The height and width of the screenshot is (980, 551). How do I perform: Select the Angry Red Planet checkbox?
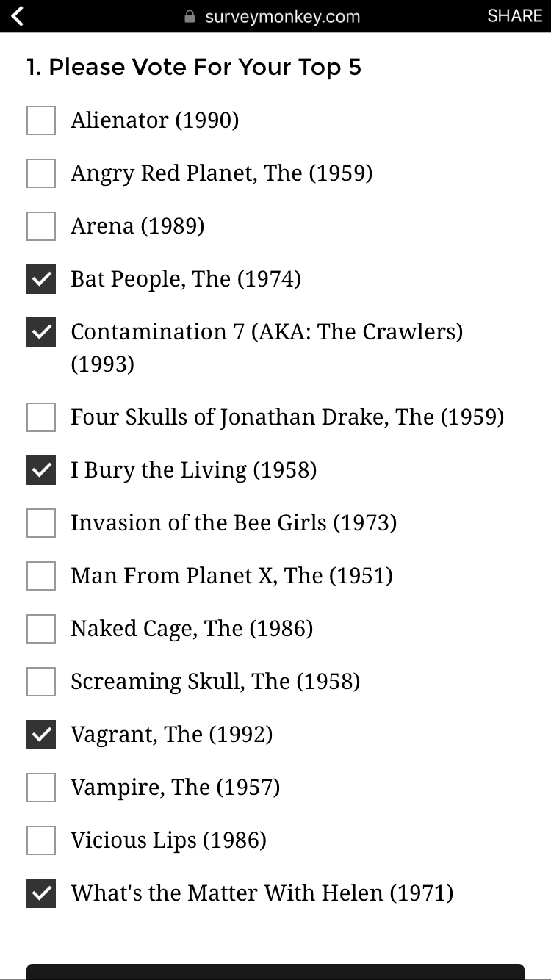(41, 173)
